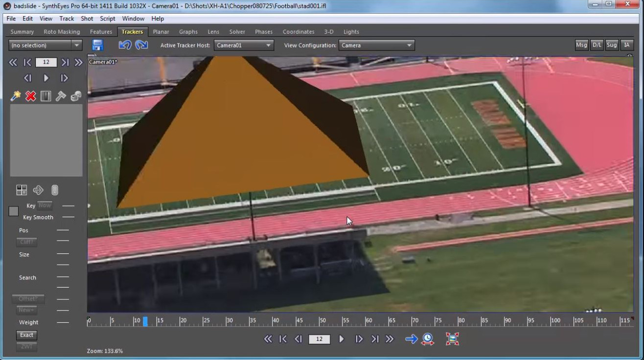This screenshot has width=644, height=360.
Task: Click the clock playback rate icon
Action: (x=428, y=339)
